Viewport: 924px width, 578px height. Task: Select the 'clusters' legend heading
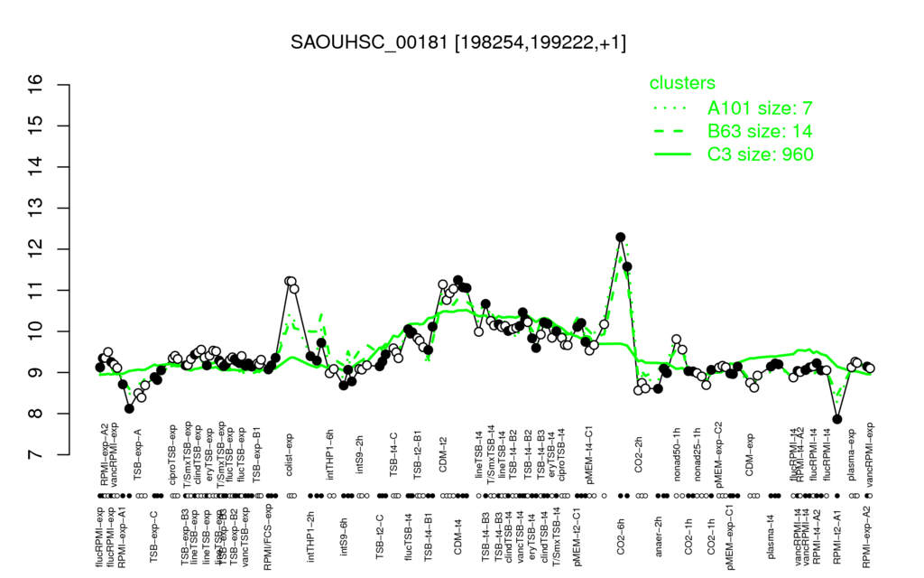tap(682, 82)
